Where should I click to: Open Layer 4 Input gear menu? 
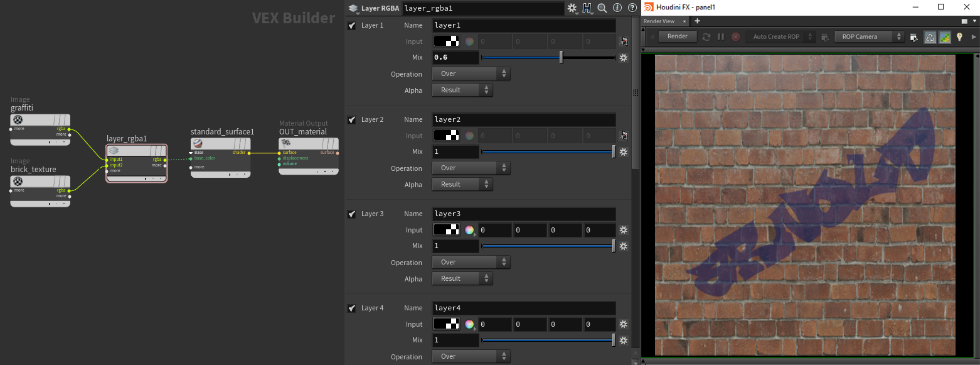(x=624, y=325)
